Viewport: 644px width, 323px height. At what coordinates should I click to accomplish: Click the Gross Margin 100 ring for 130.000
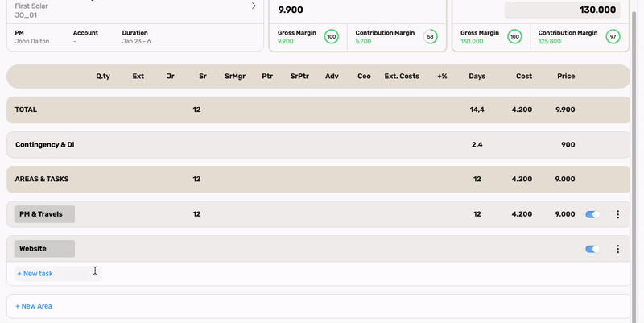tap(514, 36)
